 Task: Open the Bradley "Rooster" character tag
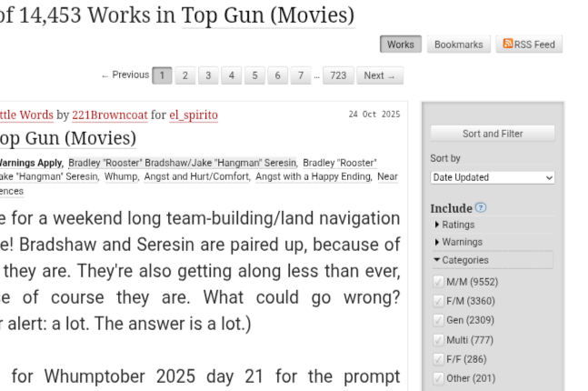[x=340, y=163]
